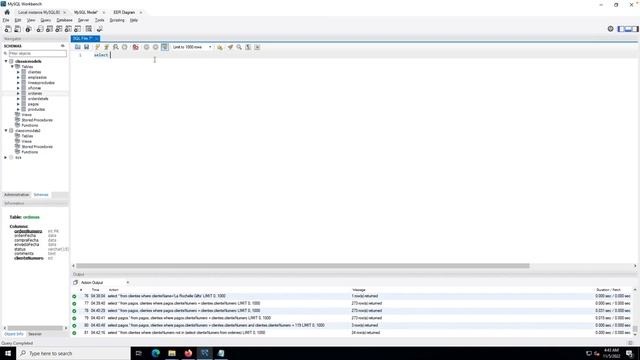Open the create new schema toolbar icon
This screenshot has width=640, height=360.
point(40,29)
